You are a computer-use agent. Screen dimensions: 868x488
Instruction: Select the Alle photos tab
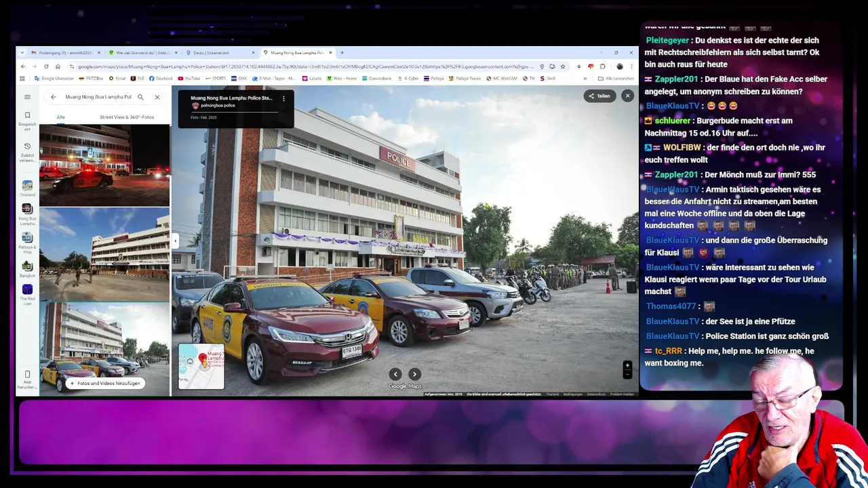click(60, 117)
